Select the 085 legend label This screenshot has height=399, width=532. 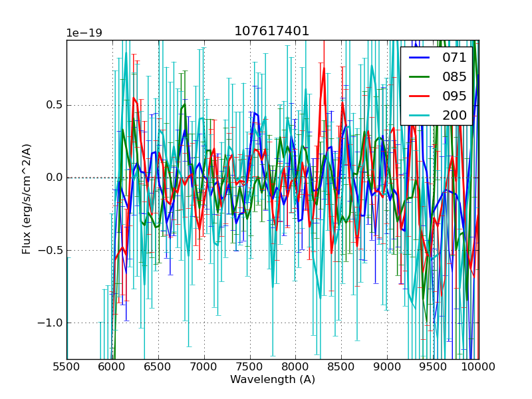click(454, 76)
